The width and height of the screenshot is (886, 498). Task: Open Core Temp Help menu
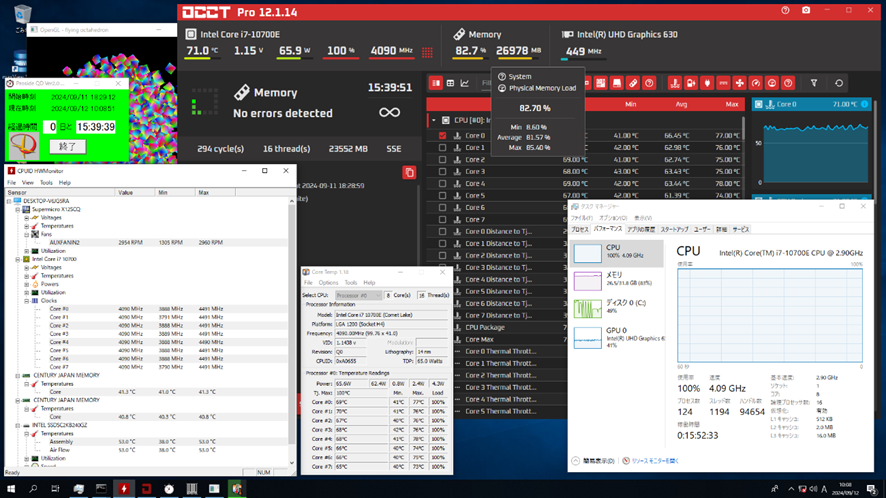click(369, 283)
